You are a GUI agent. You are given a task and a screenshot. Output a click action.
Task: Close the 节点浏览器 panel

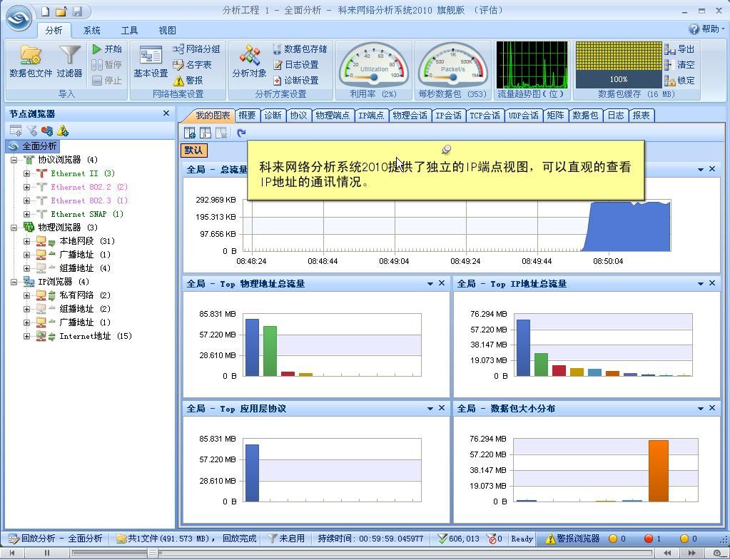pyautogui.click(x=166, y=113)
